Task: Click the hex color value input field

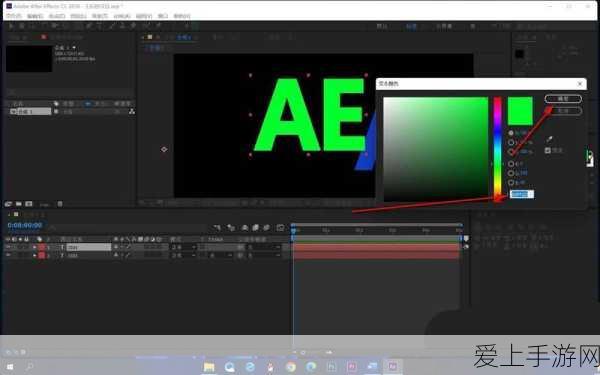Action: (522, 194)
